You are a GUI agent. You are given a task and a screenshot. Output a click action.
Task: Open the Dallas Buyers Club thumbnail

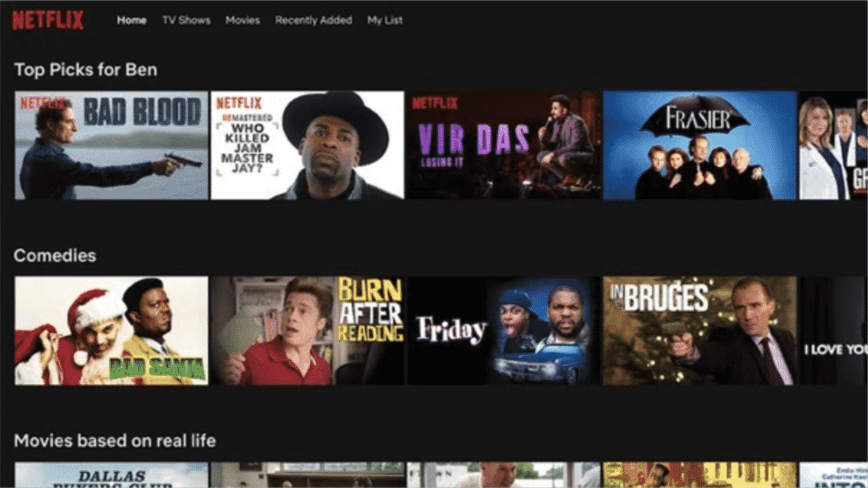(111, 474)
